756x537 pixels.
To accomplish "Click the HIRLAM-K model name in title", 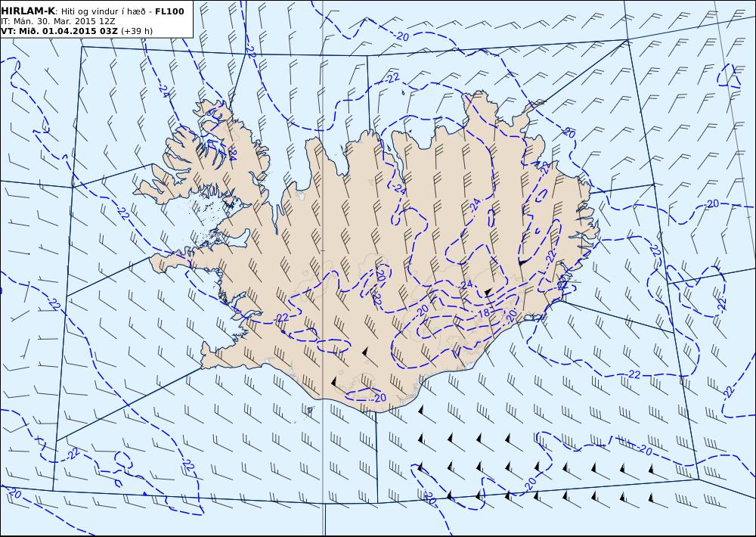I will pyautogui.click(x=28, y=11).
